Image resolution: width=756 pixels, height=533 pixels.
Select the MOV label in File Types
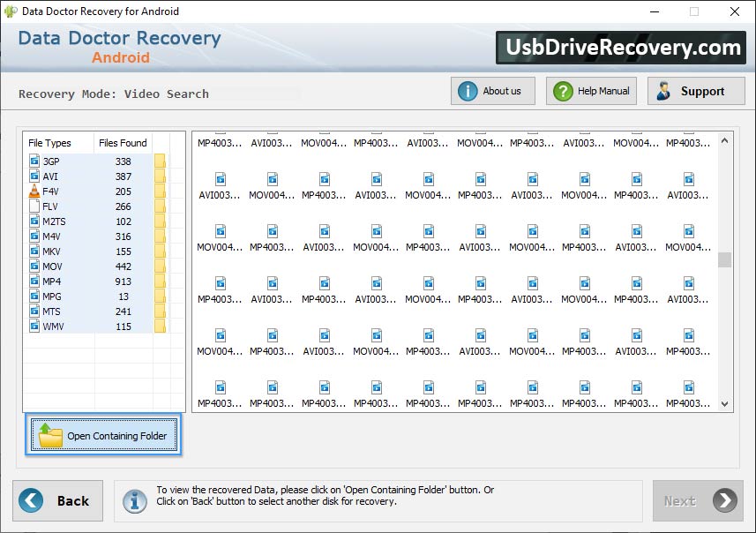tap(53, 266)
